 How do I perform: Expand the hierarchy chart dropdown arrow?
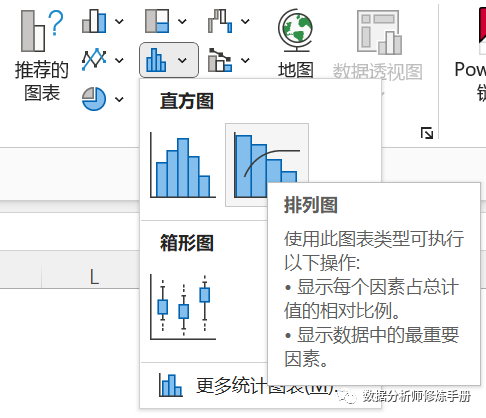(x=182, y=22)
